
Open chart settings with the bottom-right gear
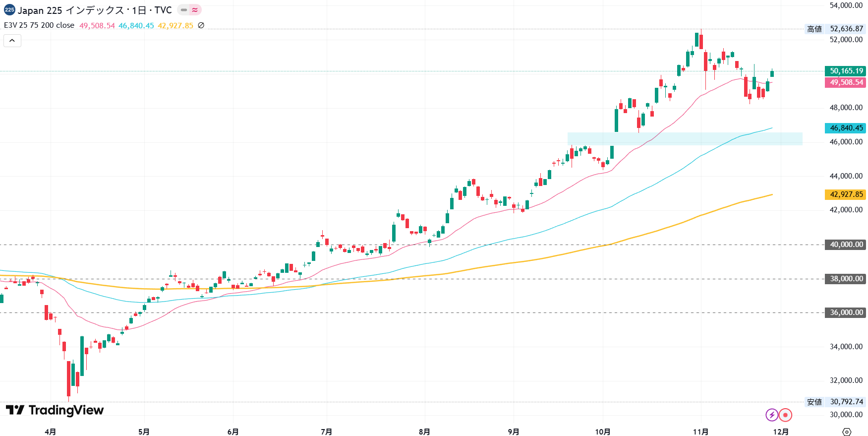847,432
